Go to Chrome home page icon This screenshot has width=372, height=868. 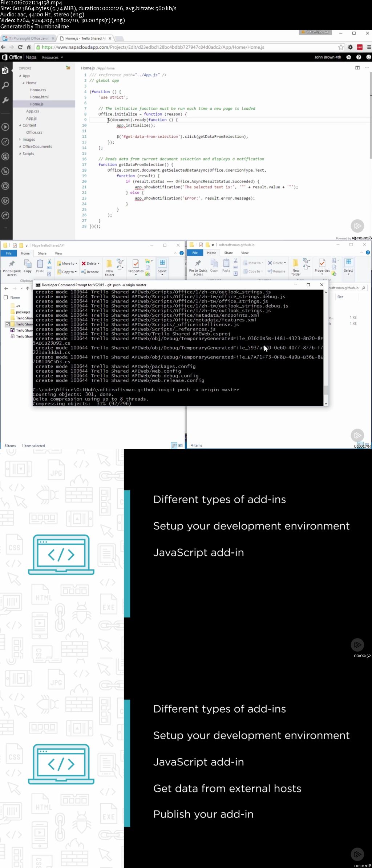click(x=29, y=47)
